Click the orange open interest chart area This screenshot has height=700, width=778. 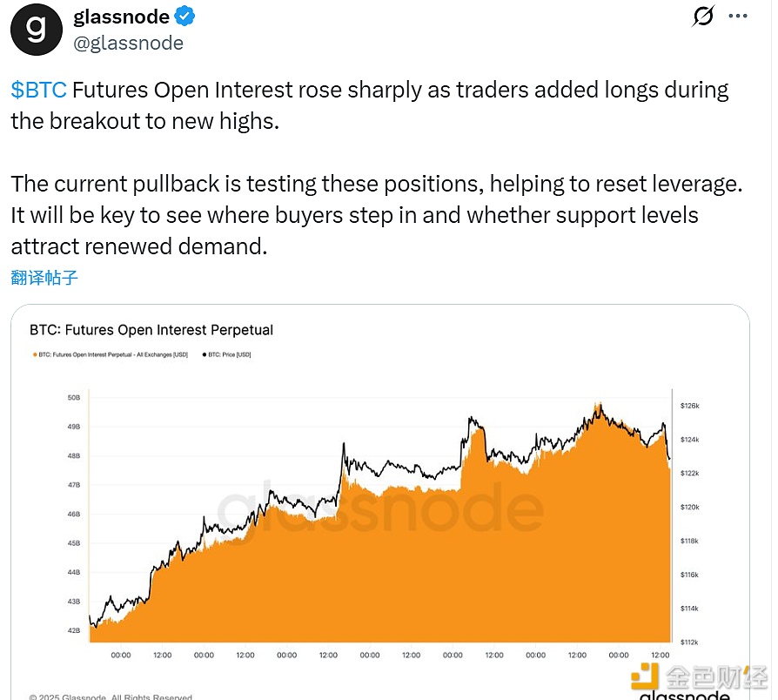tap(392, 566)
